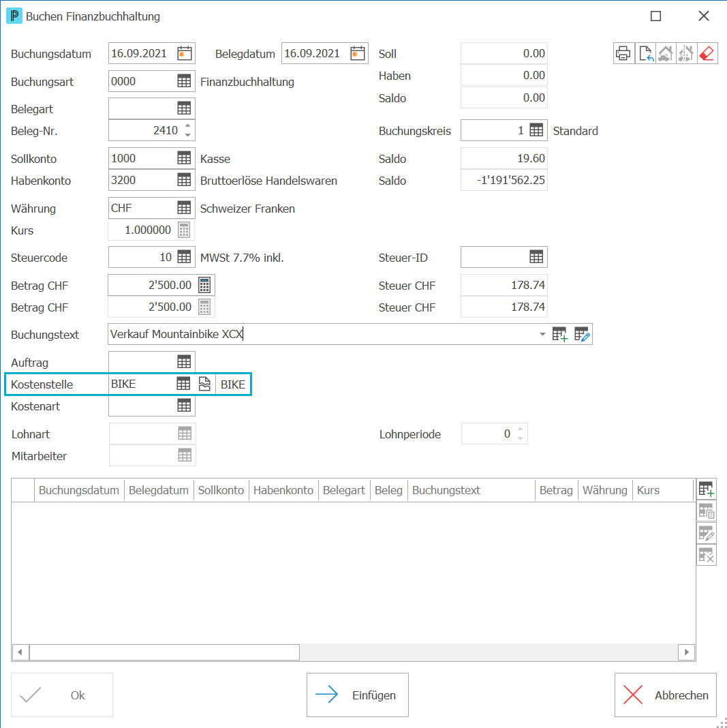Decrease the Beleg-Nr. value
The width and height of the screenshot is (727, 728).
(187, 135)
